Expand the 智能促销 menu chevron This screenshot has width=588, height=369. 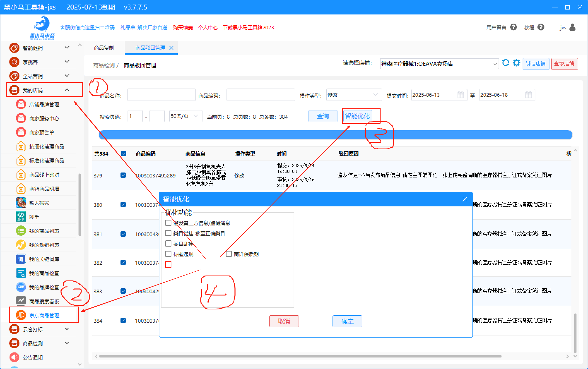click(x=67, y=48)
